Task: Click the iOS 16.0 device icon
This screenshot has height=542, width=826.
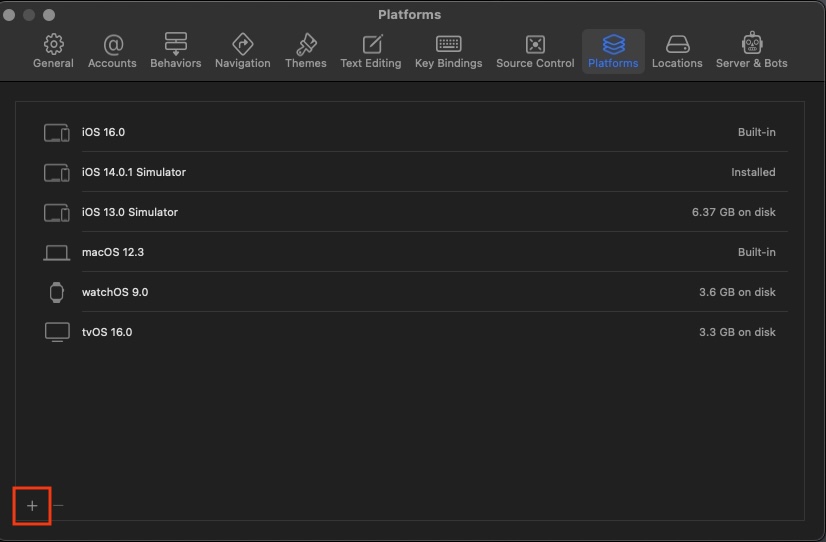Action: click(56, 133)
